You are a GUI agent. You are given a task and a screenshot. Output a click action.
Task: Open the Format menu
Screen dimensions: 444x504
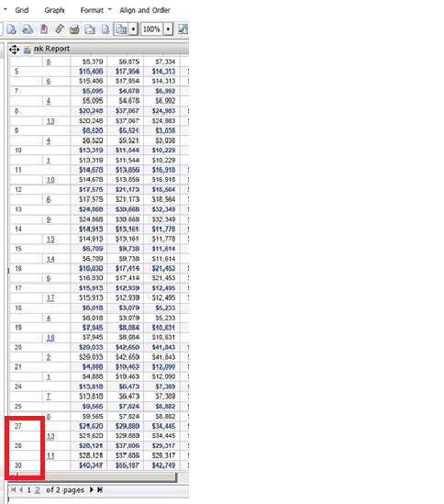[x=93, y=10]
